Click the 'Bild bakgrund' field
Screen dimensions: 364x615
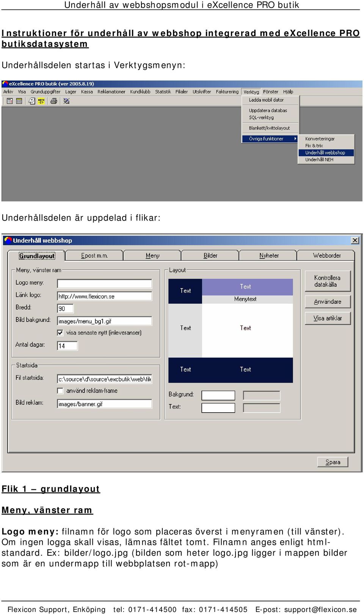point(105,321)
